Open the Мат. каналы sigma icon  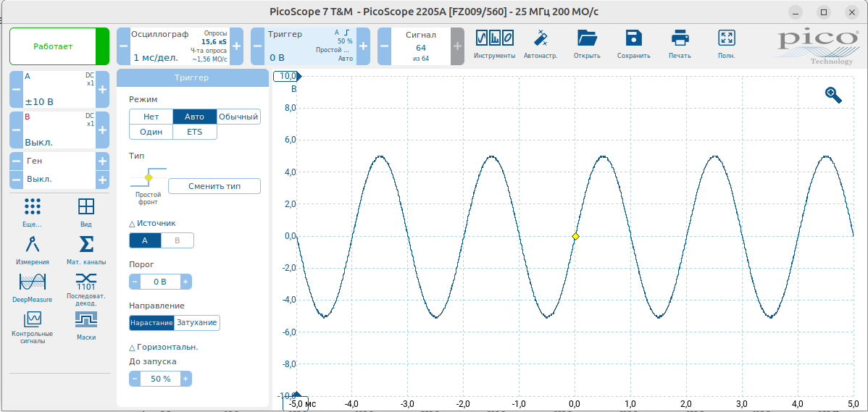(x=86, y=245)
